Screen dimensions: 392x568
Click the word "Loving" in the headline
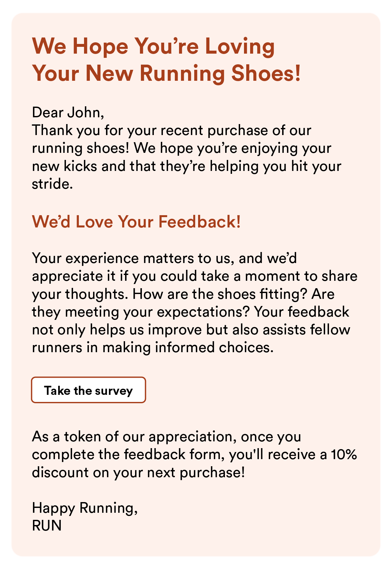240,46
